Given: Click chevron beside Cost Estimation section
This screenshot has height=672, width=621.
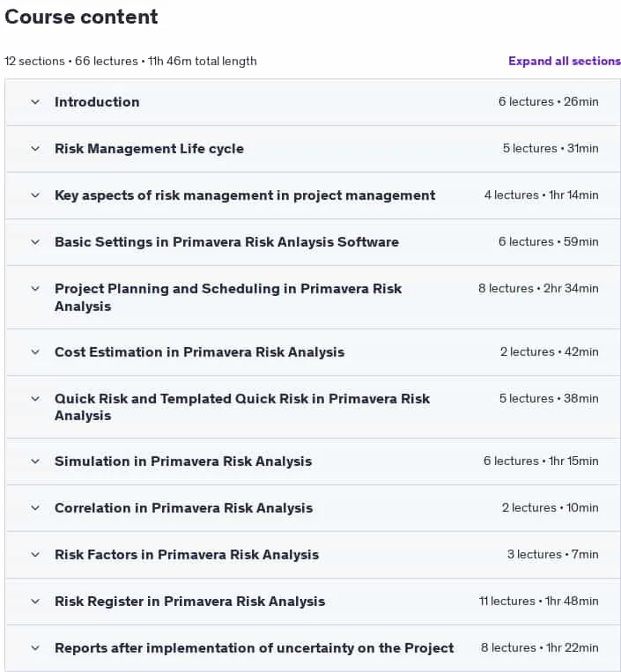Looking at the screenshot, I should 35,352.
